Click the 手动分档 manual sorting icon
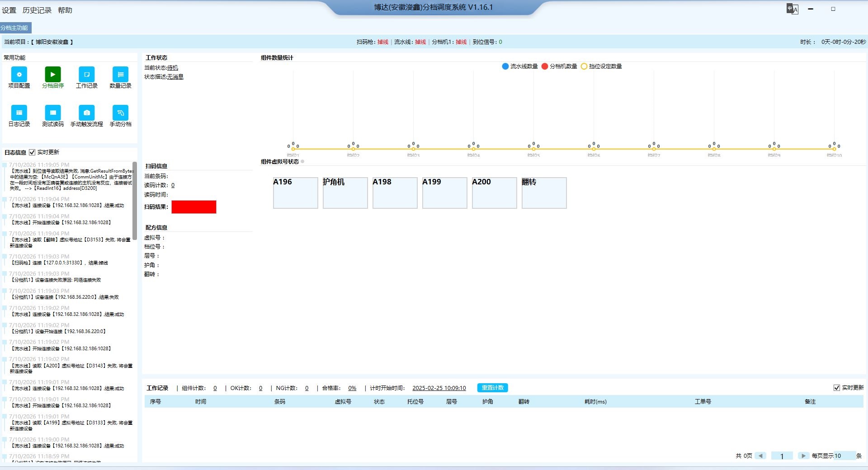 (x=120, y=113)
